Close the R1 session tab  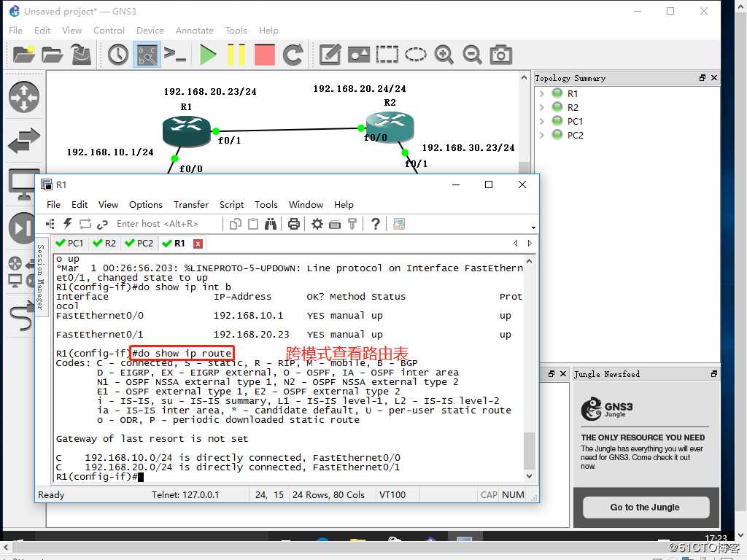(197, 244)
